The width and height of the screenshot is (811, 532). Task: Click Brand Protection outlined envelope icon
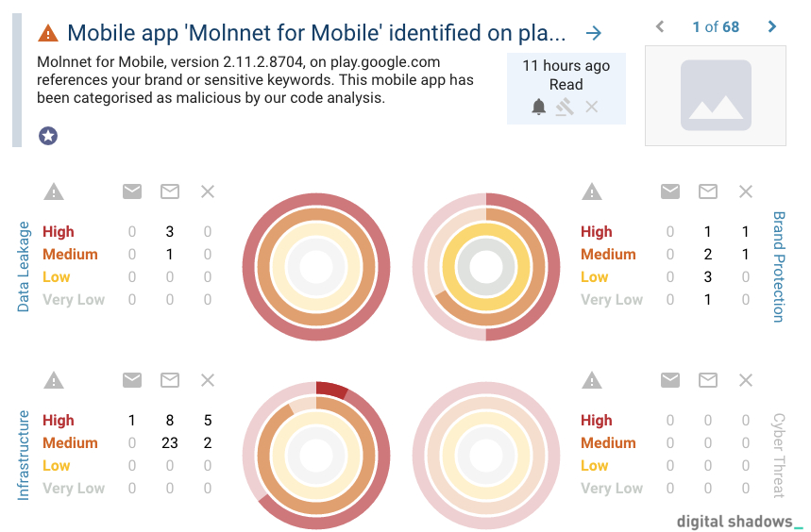point(707,191)
